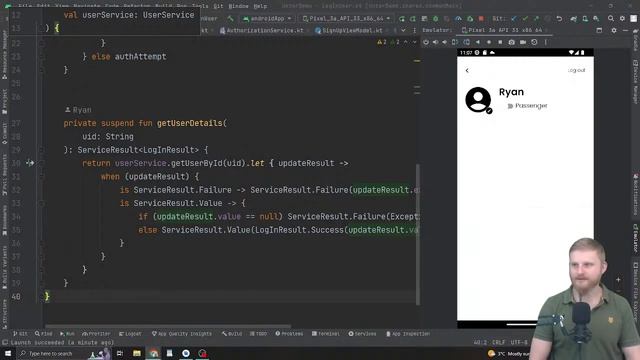The image size is (640, 360).
Task: Go to previous highlighted problem arrow
Action: coord(405,42)
